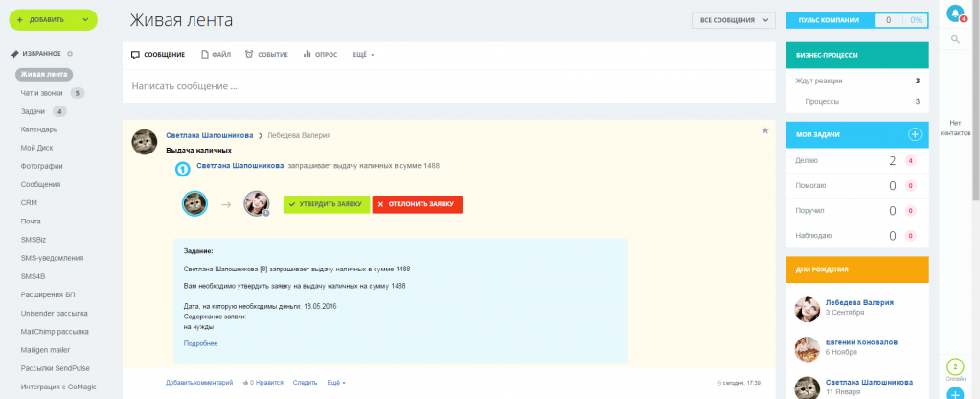Open SMS-уведомления in the sidebar

click(52, 258)
